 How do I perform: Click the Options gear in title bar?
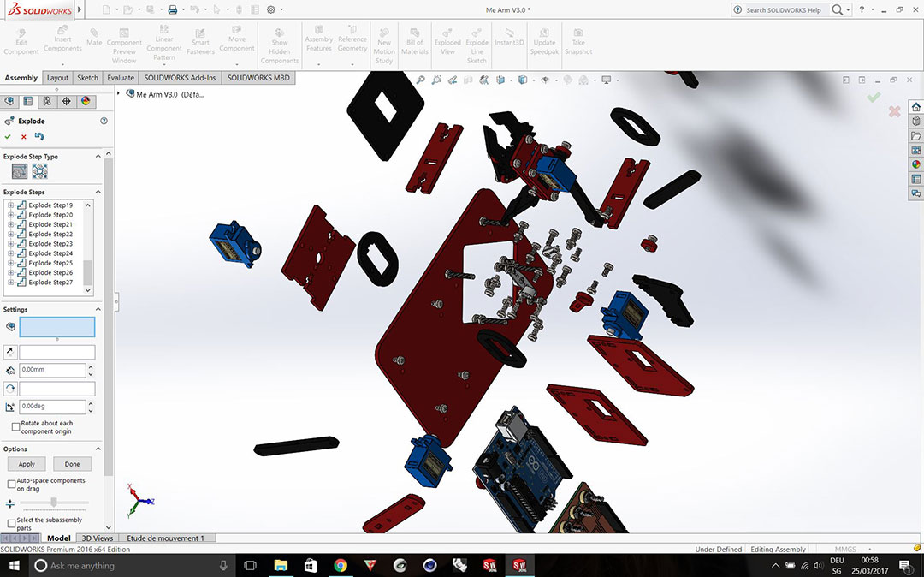(271, 9)
